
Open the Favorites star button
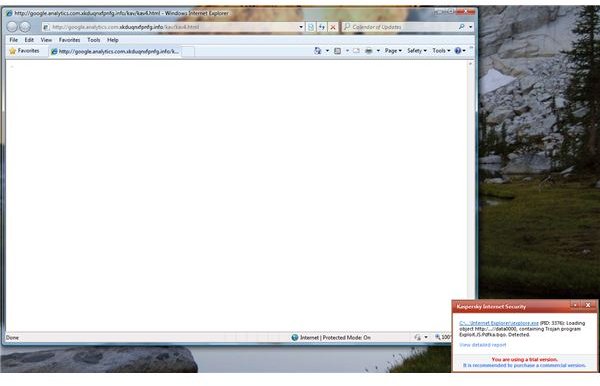24,51
